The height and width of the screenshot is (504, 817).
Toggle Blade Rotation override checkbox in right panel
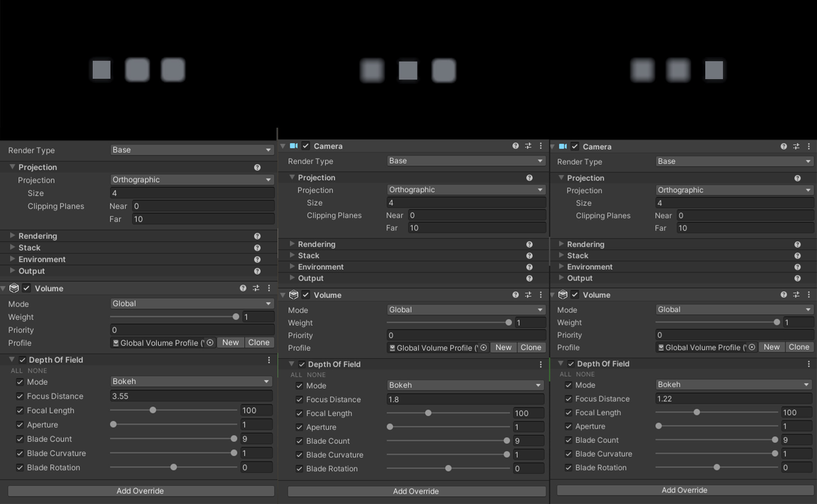click(568, 467)
